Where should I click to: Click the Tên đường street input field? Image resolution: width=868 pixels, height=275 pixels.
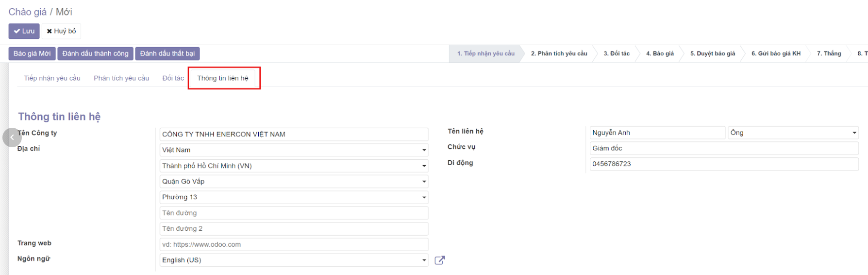pos(294,213)
